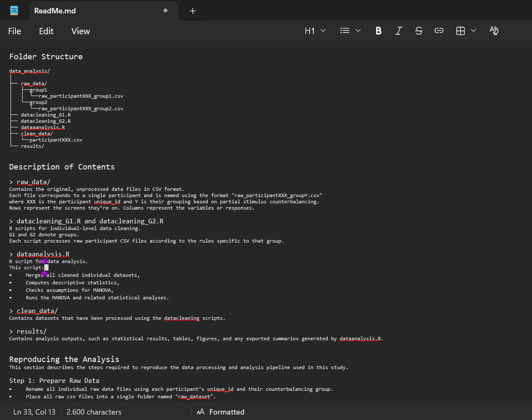Viewport: 532px width, 420px height.
Task: Click the data_analysis/ root folder line
Action: [x=29, y=71]
